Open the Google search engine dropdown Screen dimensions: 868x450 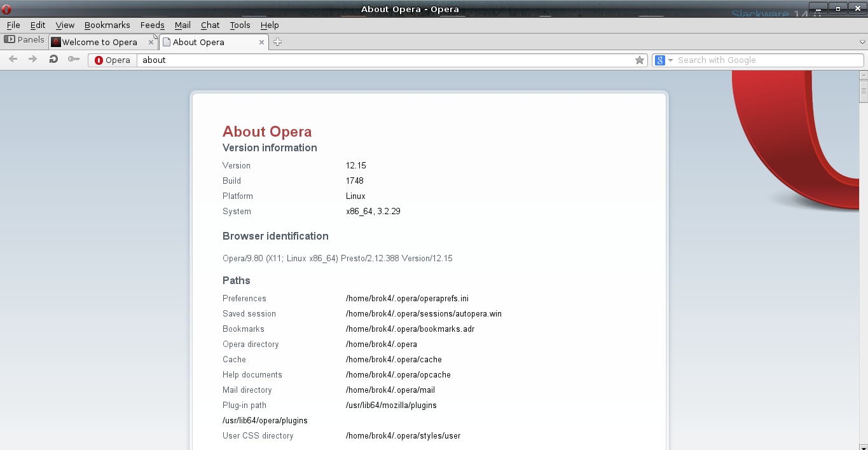click(x=663, y=60)
